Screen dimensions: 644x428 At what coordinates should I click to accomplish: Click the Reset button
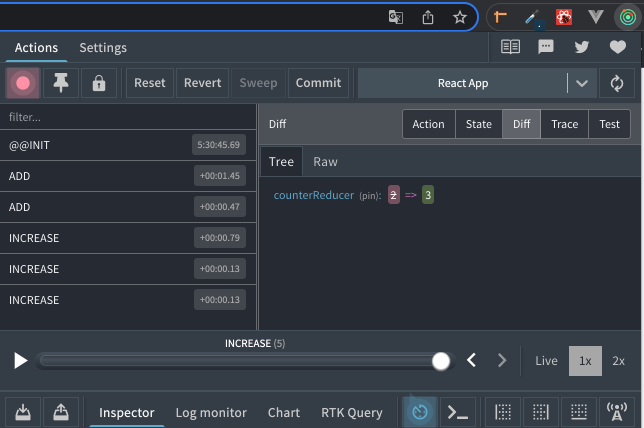pos(150,83)
